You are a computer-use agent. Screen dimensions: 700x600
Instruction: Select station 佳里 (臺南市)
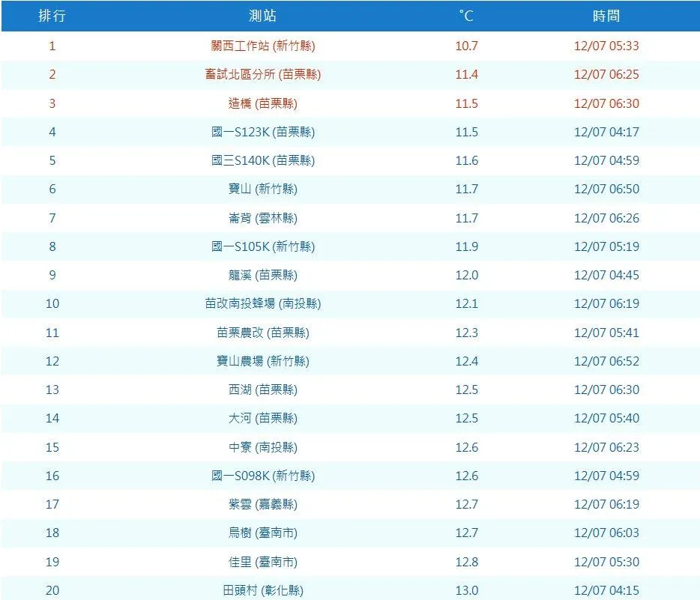263,562
